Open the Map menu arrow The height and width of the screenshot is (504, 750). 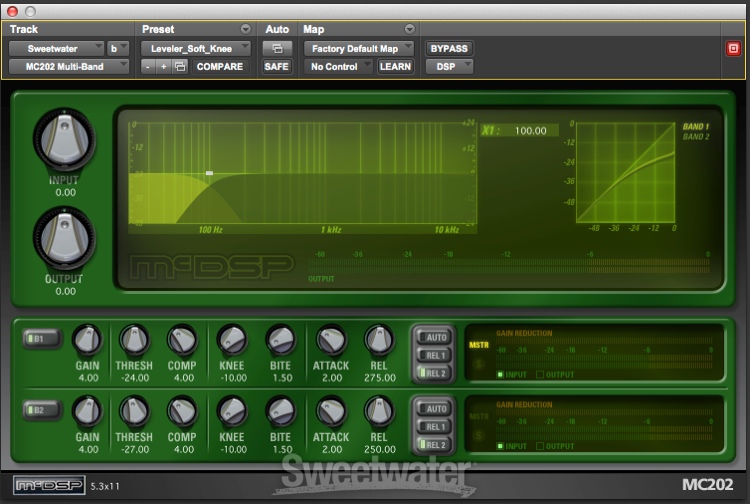409,29
